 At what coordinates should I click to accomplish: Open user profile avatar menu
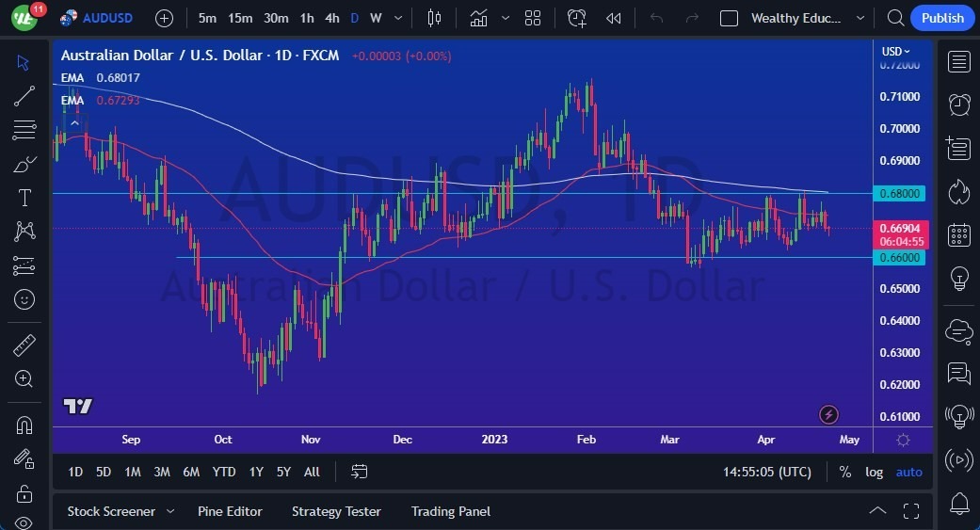24,18
